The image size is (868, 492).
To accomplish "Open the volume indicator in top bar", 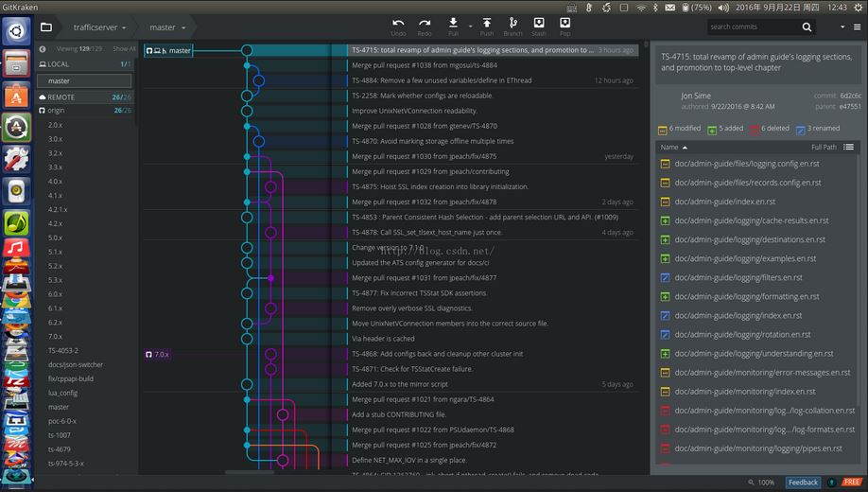I will tap(723, 8).
